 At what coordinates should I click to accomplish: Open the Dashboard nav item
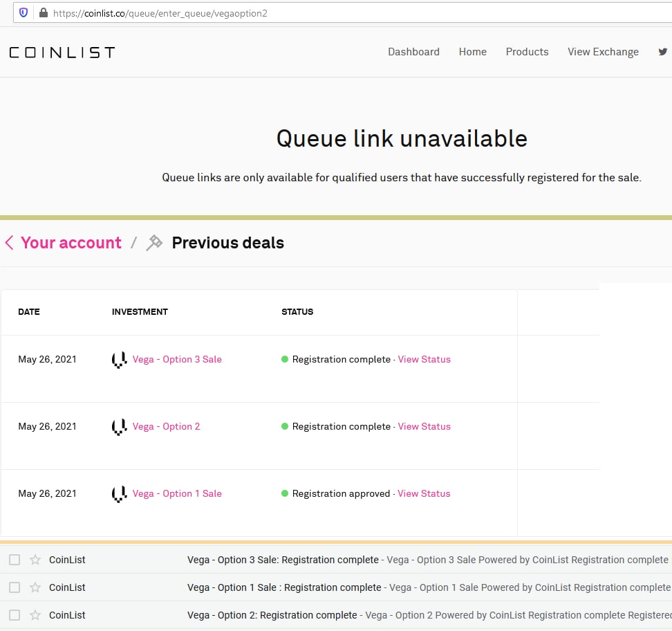413,52
